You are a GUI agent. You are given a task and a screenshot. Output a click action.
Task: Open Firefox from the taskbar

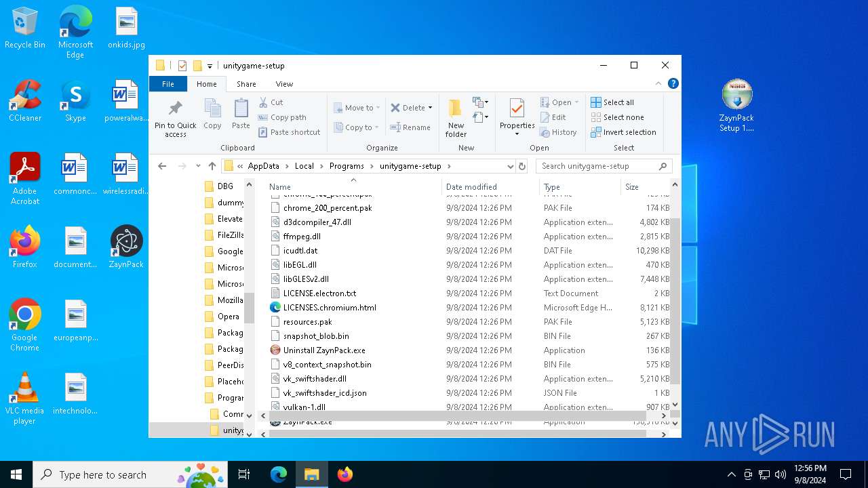click(345, 474)
